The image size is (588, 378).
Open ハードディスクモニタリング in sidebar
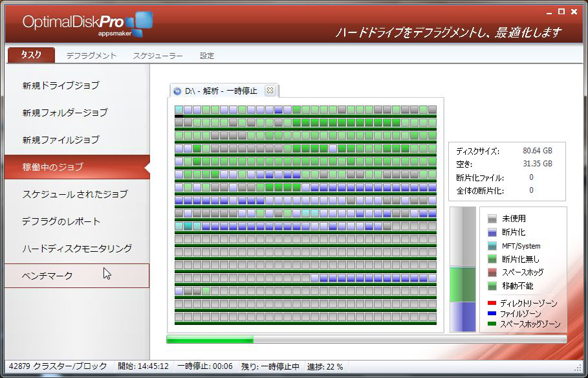pos(77,248)
